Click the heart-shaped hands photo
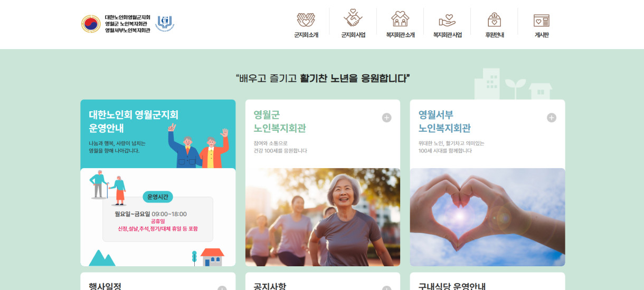The width and height of the screenshot is (644, 290). click(487, 217)
